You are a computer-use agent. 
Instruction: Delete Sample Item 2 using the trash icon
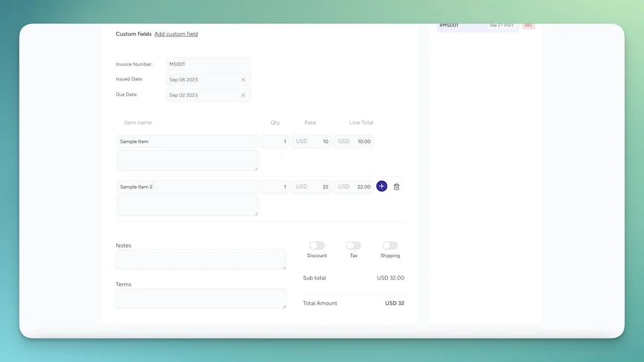coord(396,186)
